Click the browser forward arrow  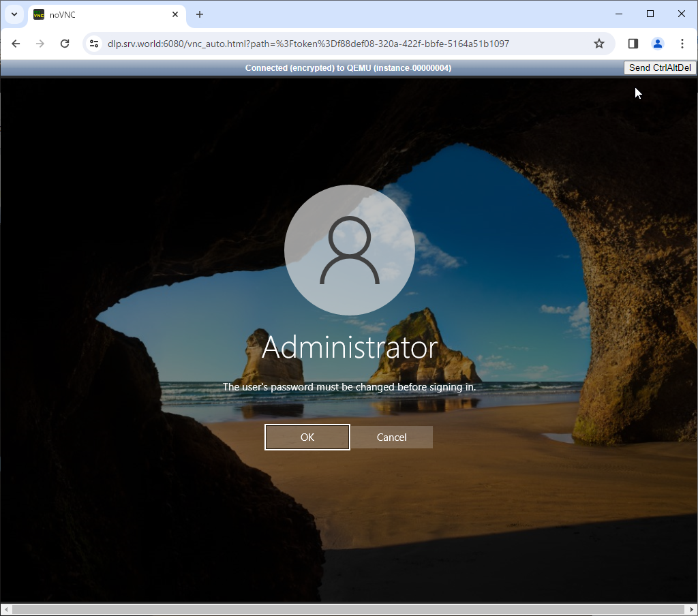pos(40,44)
